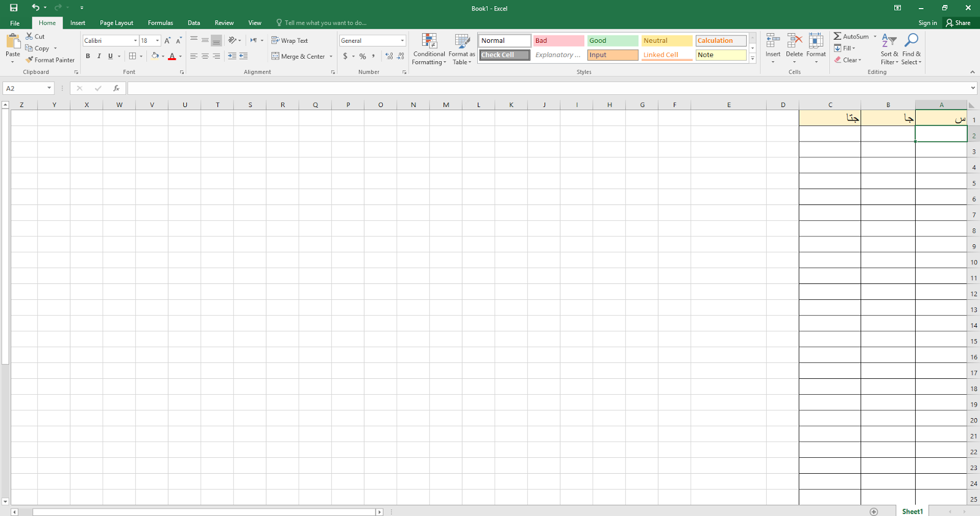Toggle align text left
Screen dimensions: 980x516
[194, 56]
